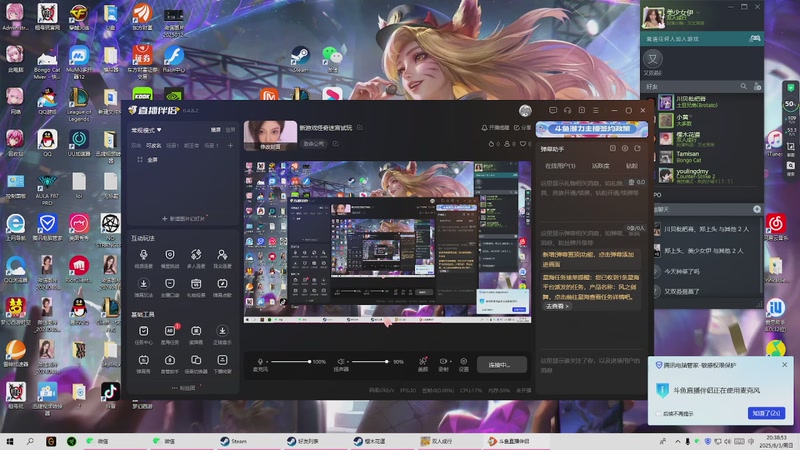Click 分享 share button
The width and height of the screenshot is (800, 450).
522,128
